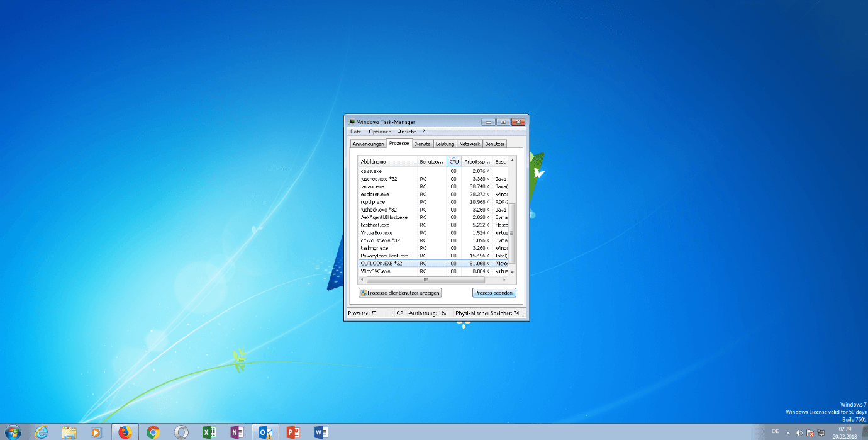The height and width of the screenshot is (440, 868).
Task: Select the Prozesse tab
Action: pyautogui.click(x=399, y=143)
